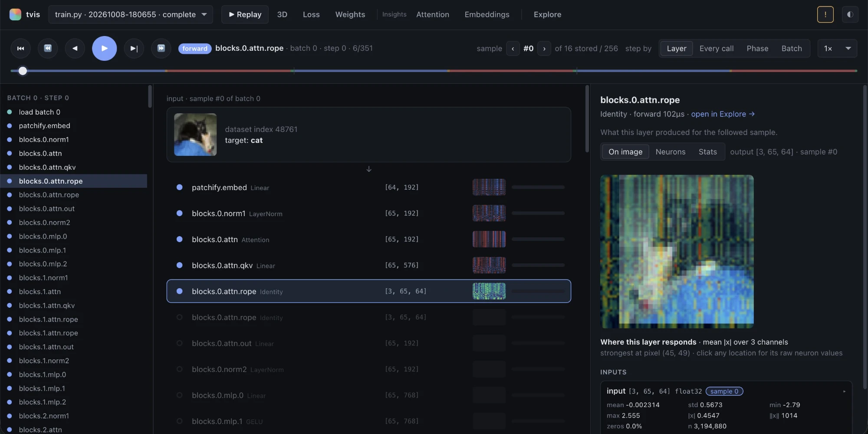
Task: Click the layer response heatmap image
Action: pos(677,252)
